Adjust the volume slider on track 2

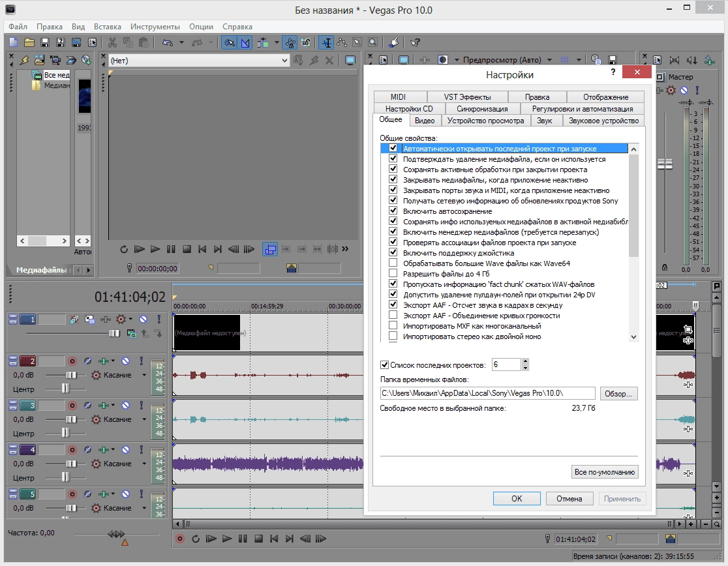[x=71, y=375]
